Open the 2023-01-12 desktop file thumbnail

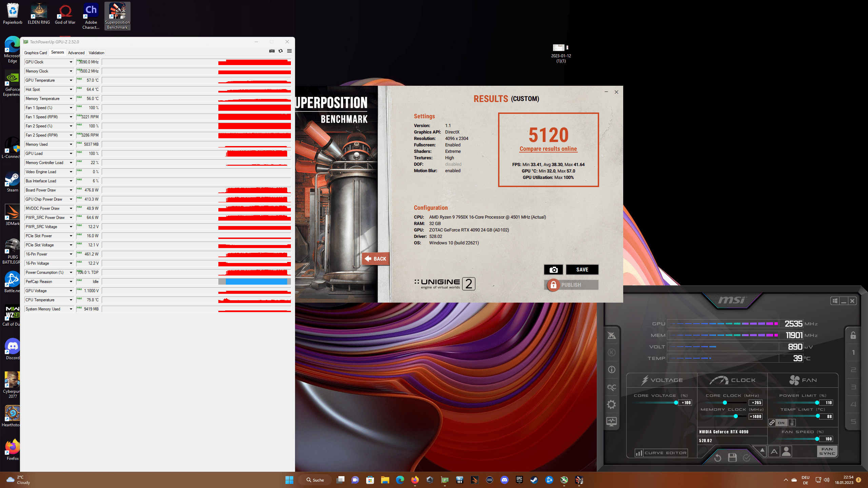click(561, 53)
